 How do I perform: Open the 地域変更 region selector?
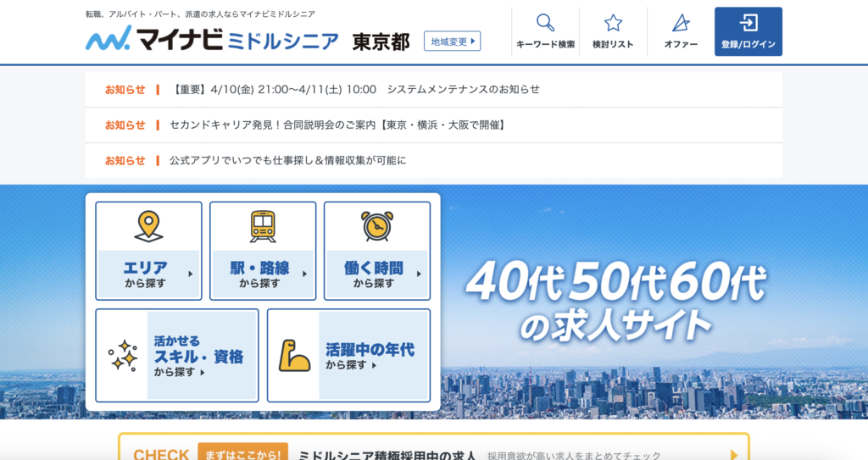coord(452,41)
